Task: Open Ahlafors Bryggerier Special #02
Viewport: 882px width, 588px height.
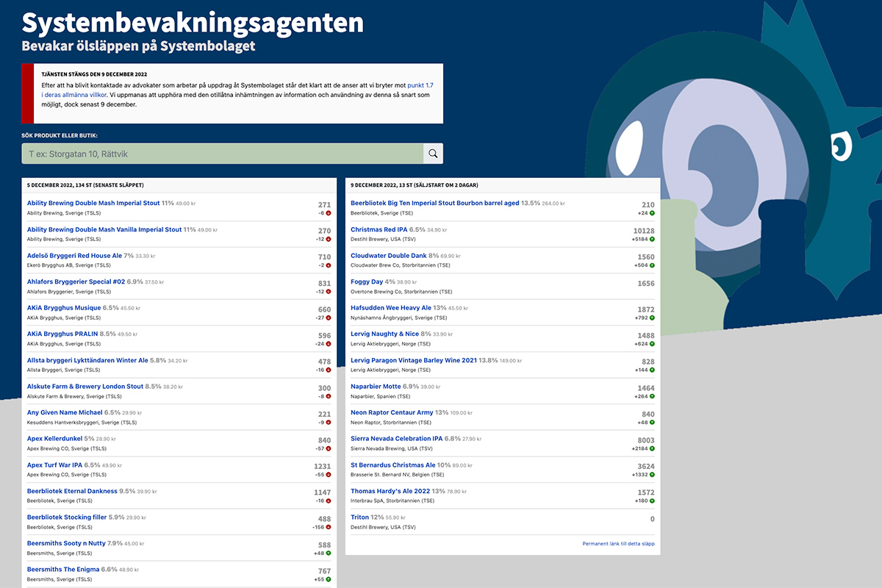Action: click(x=76, y=282)
